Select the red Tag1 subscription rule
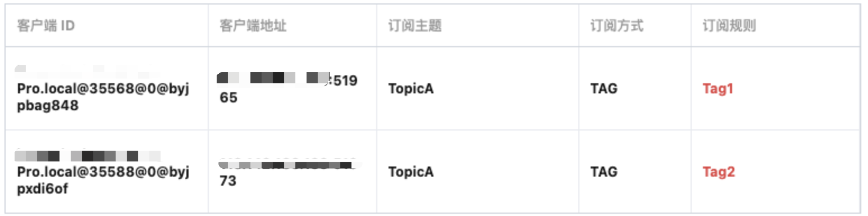Screen dimensions: 868x216 [x=718, y=89]
